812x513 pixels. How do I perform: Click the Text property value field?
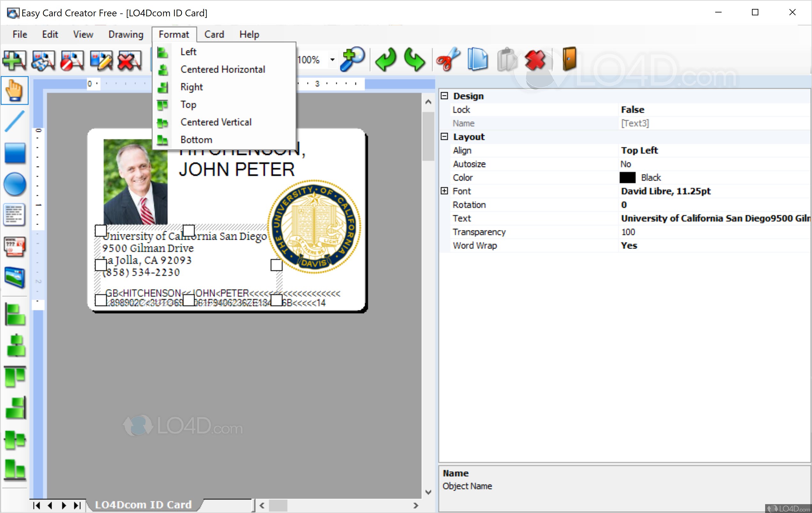click(x=715, y=218)
